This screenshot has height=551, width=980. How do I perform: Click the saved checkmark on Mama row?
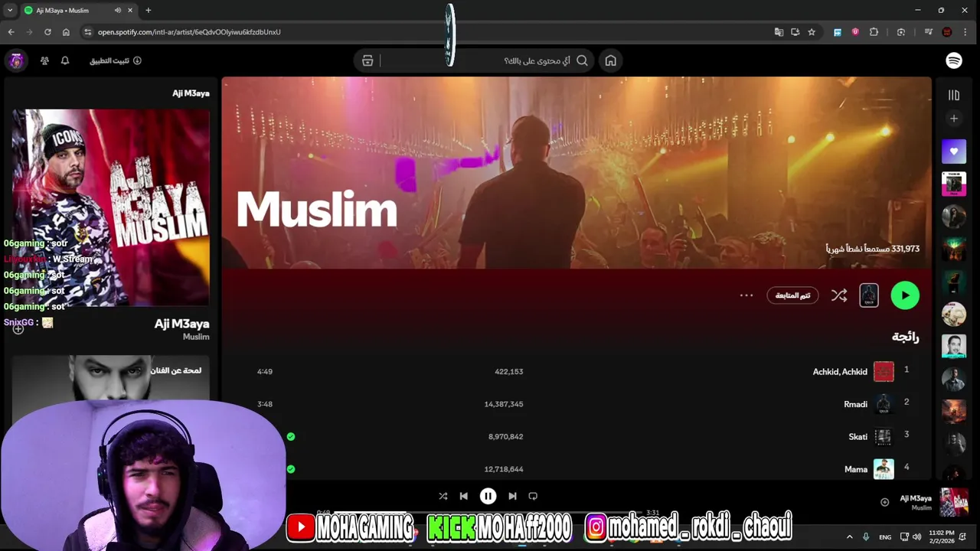point(291,469)
